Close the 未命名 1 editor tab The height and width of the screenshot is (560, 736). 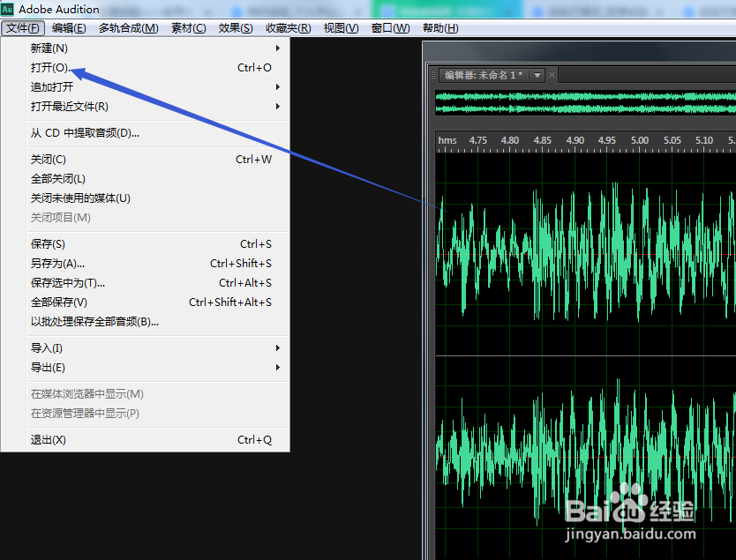[x=552, y=74]
